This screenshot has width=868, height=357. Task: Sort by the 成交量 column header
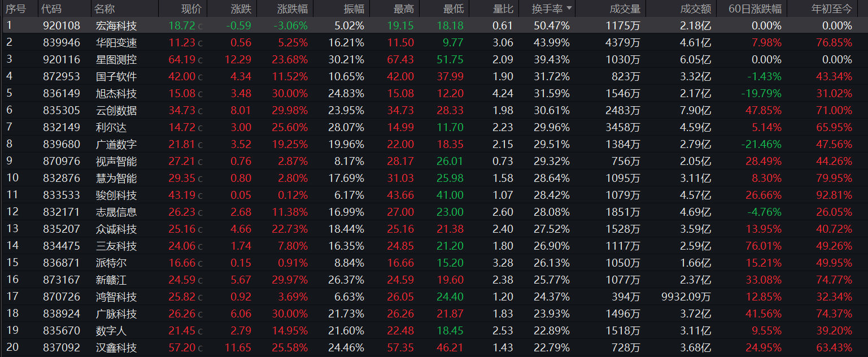pos(625,8)
